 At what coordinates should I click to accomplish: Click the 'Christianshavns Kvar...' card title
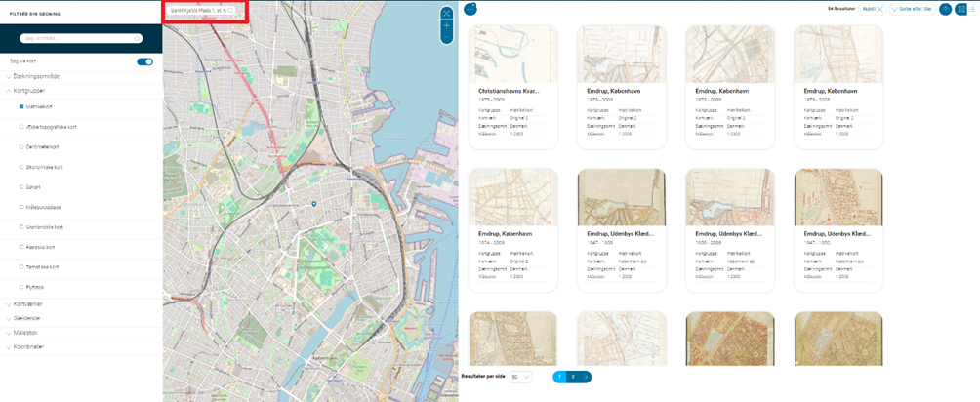[x=509, y=91]
